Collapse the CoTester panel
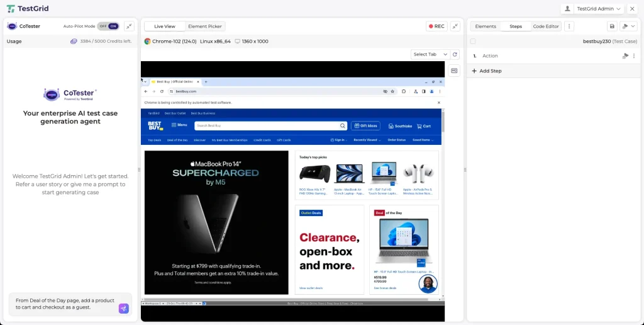Screen dimensions: 644x325 point(129,26)
